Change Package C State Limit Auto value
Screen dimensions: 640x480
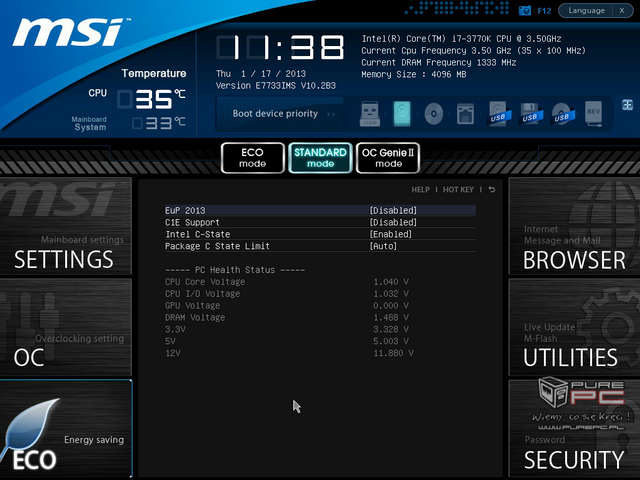[x=383, y=246]
